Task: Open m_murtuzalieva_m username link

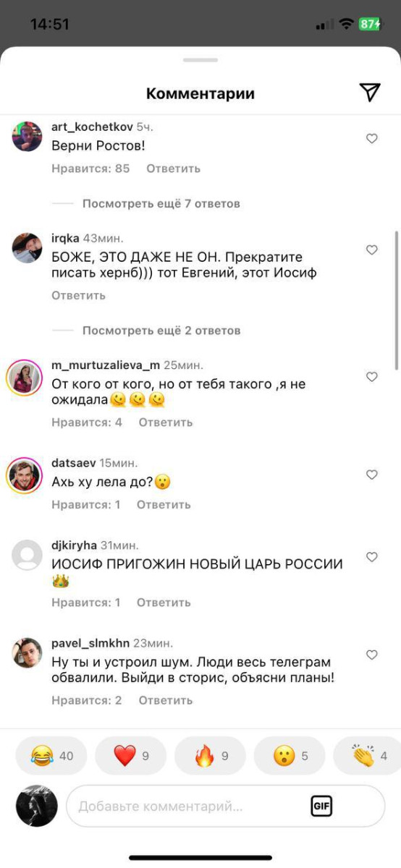Action: [x=106, y=365]
